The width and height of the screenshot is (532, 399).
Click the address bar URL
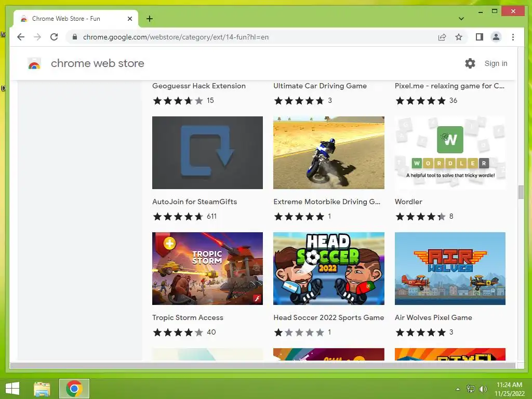point(176,37)
